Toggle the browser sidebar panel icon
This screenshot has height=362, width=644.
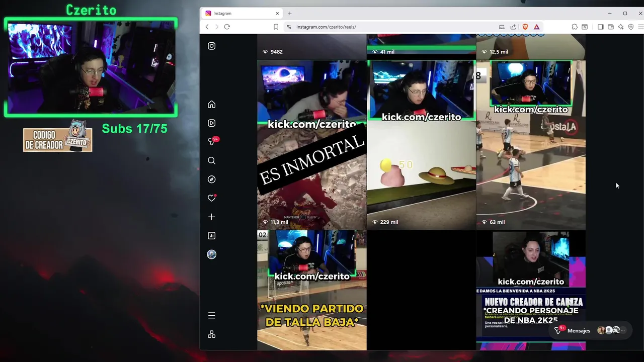pos(601,27)
